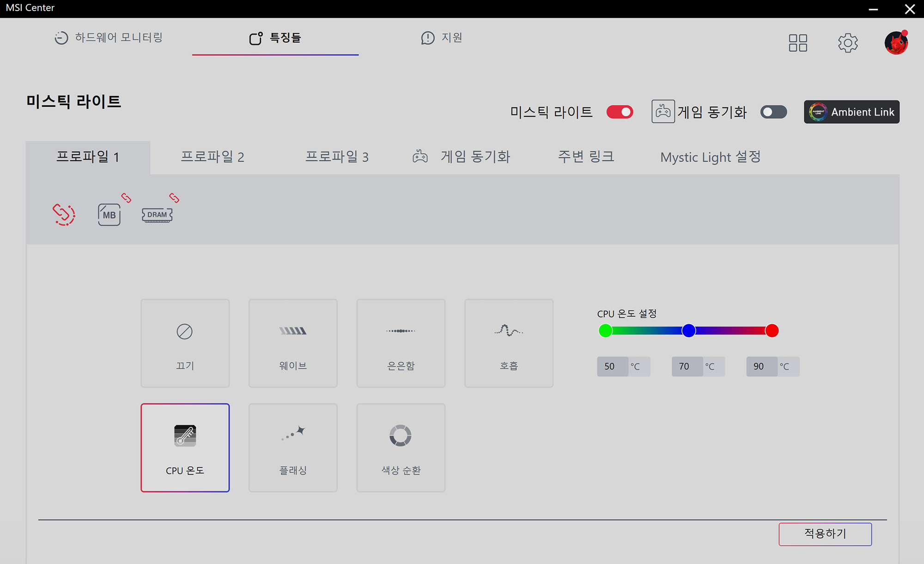Image resolution: width=924 pixels, height=564 pixels.
Task: Choose the 색상 순환 color cycle effect
Action: click(x=401, y=448)
